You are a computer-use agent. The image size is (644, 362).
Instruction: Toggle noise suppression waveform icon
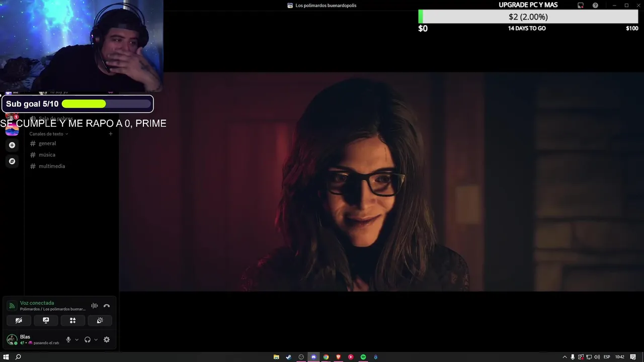[94, 306]
